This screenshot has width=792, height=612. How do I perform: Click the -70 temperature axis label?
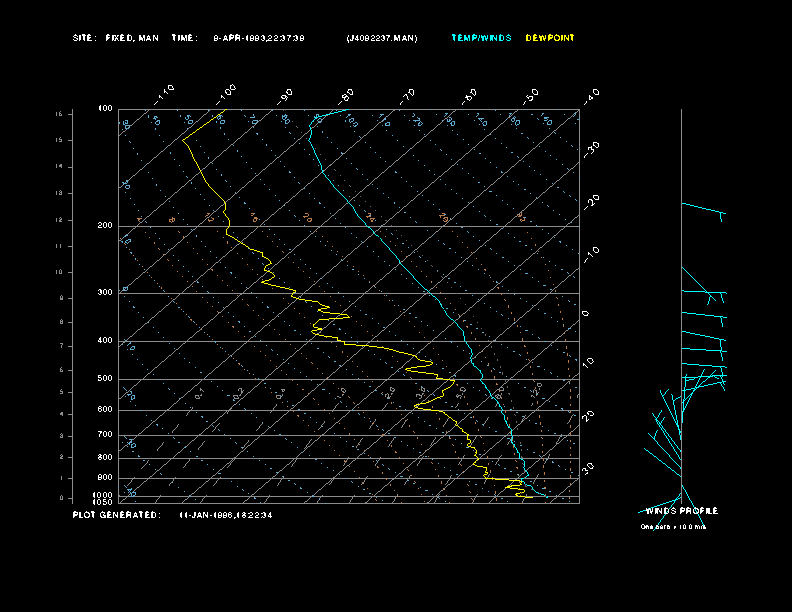tap(407, 96)
